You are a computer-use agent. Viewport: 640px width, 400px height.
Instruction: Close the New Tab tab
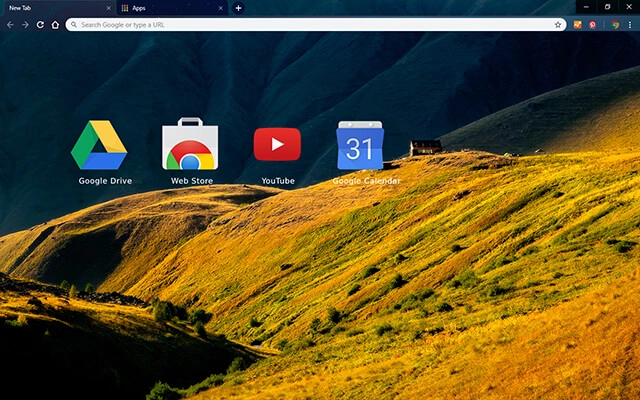tap(109, 8)
